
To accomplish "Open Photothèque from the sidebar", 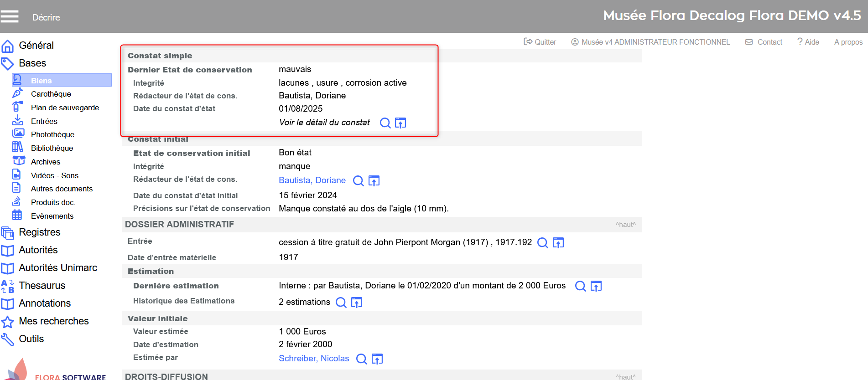I will [x=52, y=134].
